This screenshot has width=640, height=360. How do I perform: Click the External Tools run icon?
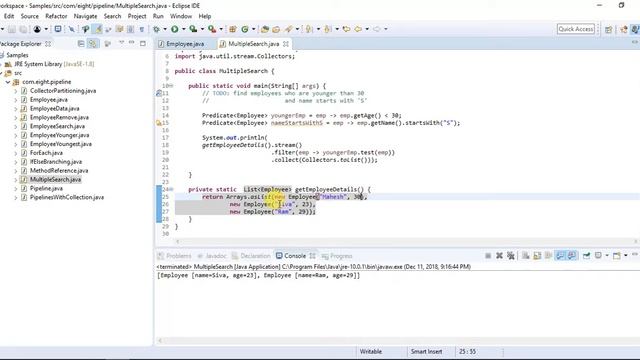(212, 29)
